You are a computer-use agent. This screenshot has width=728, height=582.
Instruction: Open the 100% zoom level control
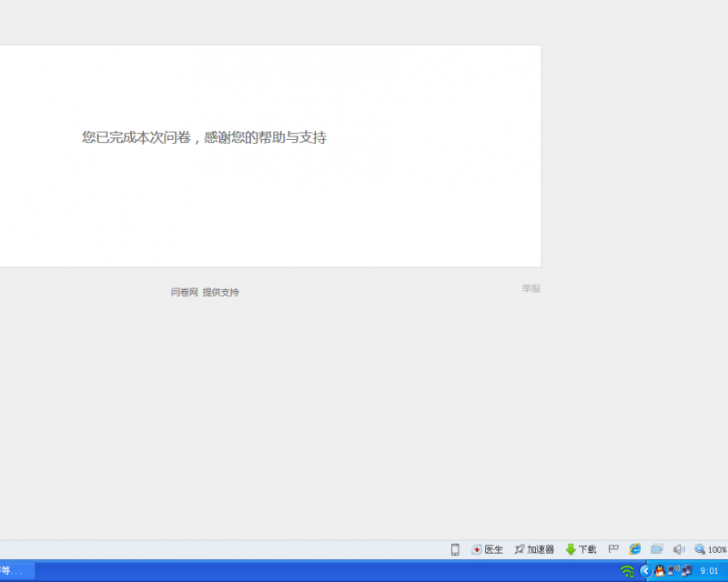pos(711,549)
